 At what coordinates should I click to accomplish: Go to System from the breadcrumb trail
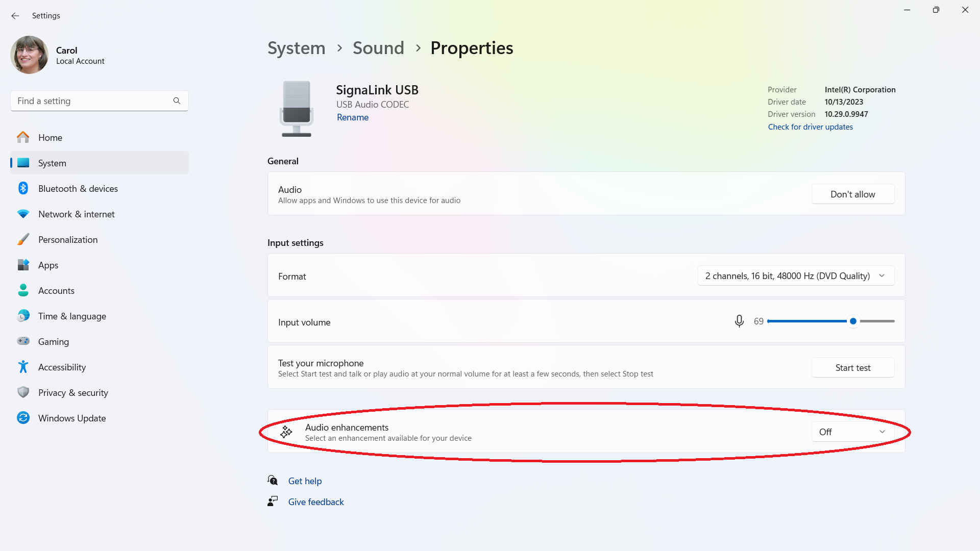(x=296, y=47)
